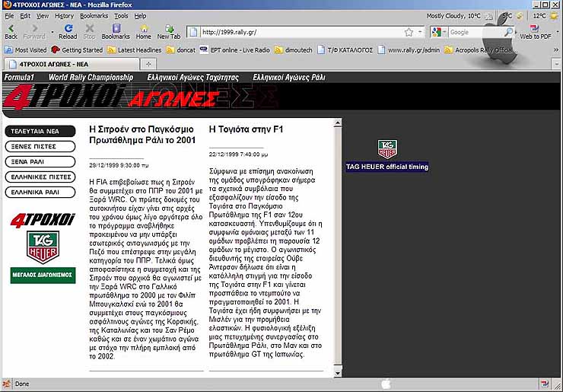Open the Edit menu

point(25,16)
